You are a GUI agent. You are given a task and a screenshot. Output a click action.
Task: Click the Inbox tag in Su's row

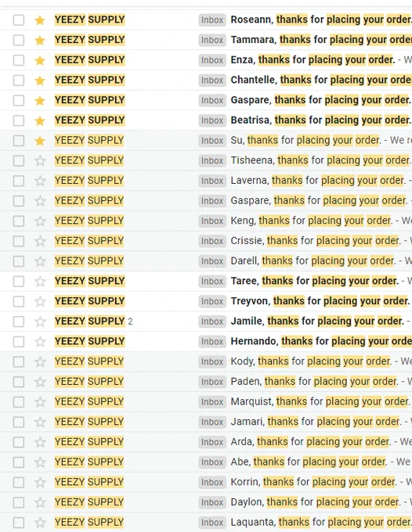click(212, 141)
